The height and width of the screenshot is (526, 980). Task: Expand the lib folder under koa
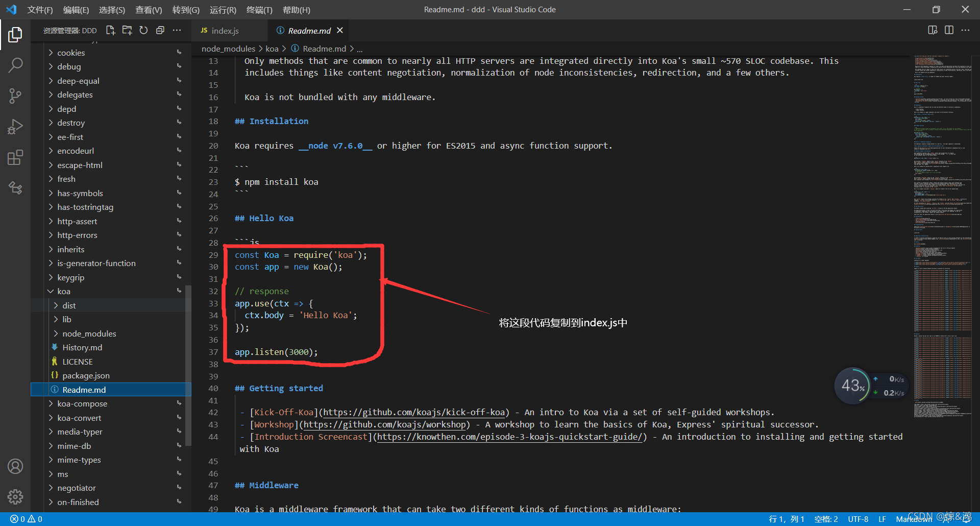point(111,319)
